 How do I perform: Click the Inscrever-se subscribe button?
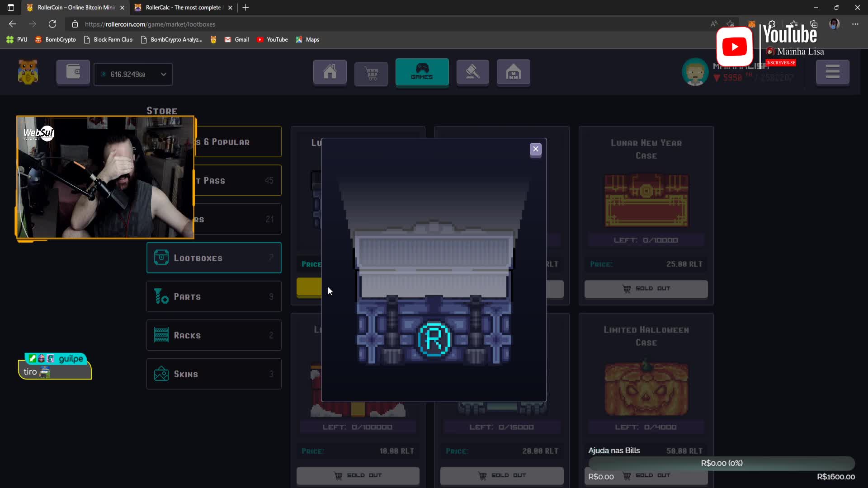(x=781, y=63)
